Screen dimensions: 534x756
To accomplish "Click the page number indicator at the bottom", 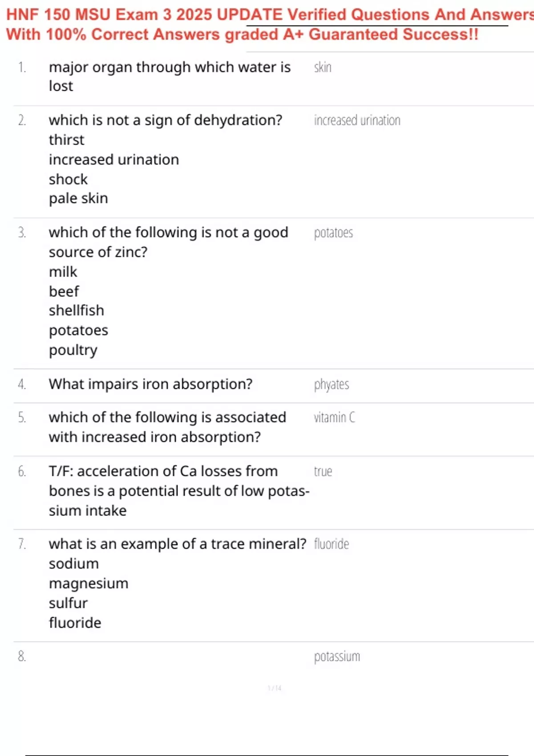I will [x=275, y=688].
